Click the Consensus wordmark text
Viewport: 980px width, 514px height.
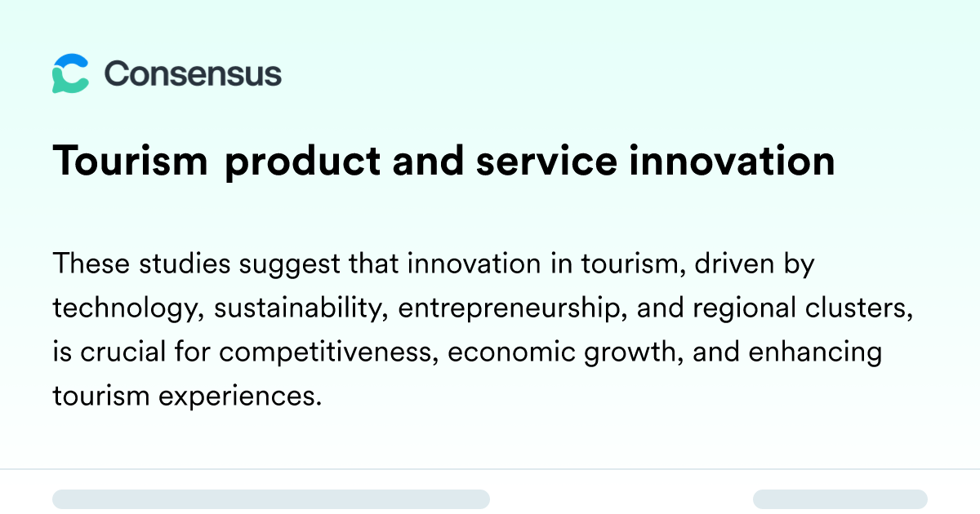193,74
